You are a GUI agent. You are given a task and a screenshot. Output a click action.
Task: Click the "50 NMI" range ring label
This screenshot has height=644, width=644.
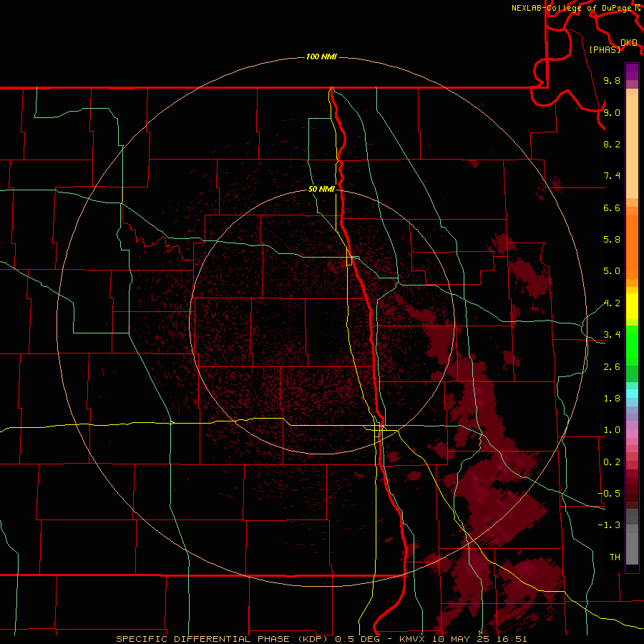tap(321, 189)
